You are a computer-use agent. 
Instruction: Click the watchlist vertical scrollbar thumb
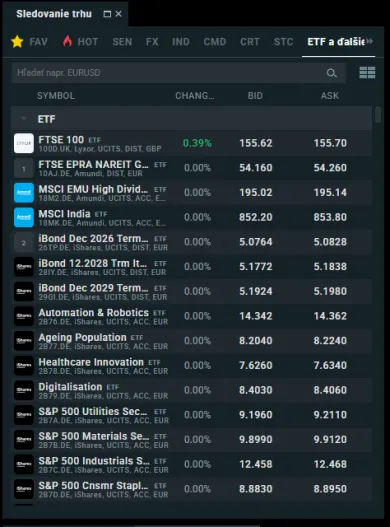[378, 115]
